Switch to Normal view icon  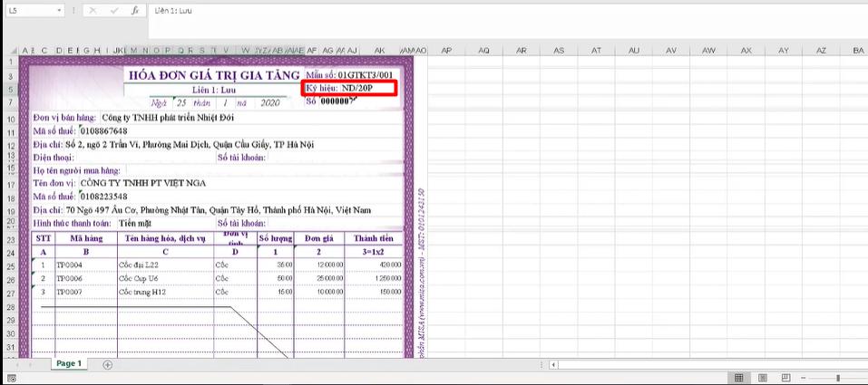[738, 378]
